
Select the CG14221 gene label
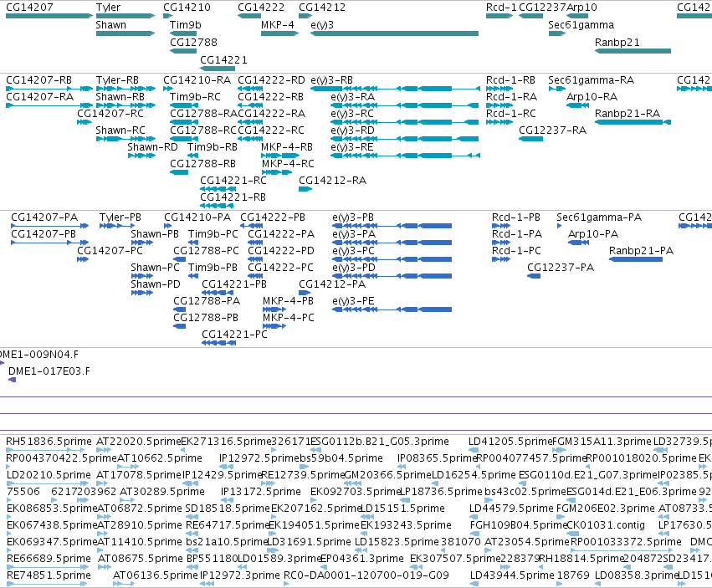coord(223,60)
